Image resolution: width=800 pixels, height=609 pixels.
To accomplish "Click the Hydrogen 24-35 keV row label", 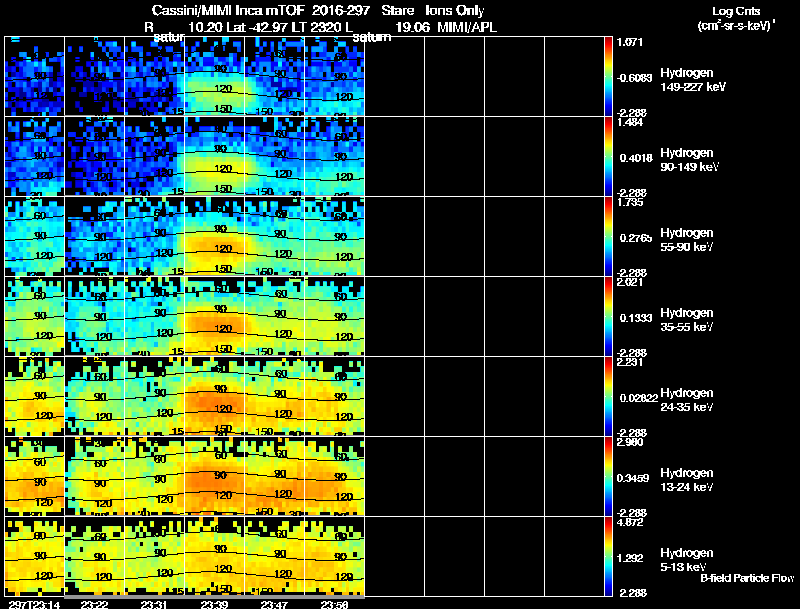I will point(687,400).
